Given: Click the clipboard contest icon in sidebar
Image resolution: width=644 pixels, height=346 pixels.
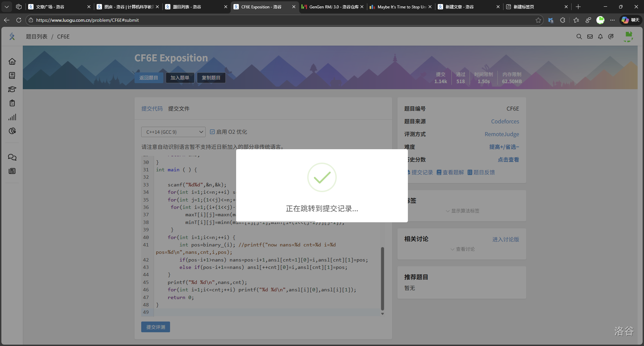Looking at the screenshot, I should click(12, 103).
